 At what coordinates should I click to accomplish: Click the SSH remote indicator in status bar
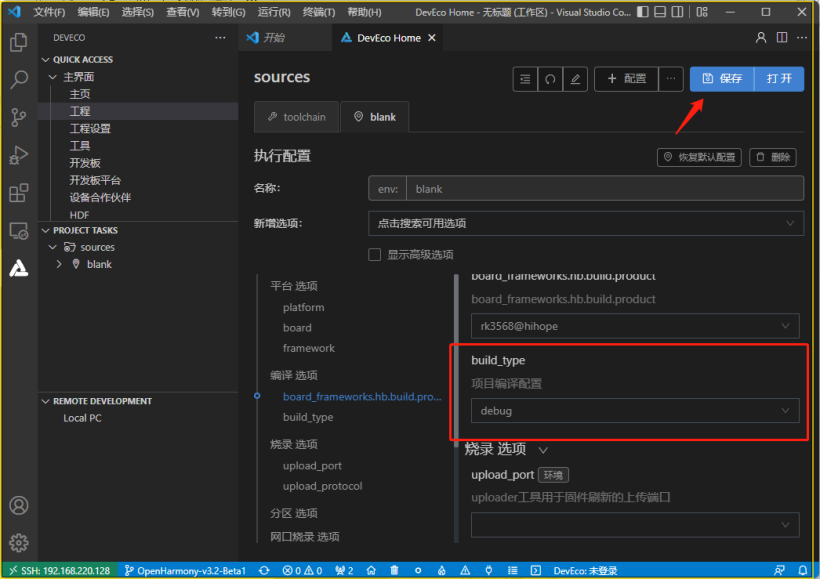tap(60, 570)
